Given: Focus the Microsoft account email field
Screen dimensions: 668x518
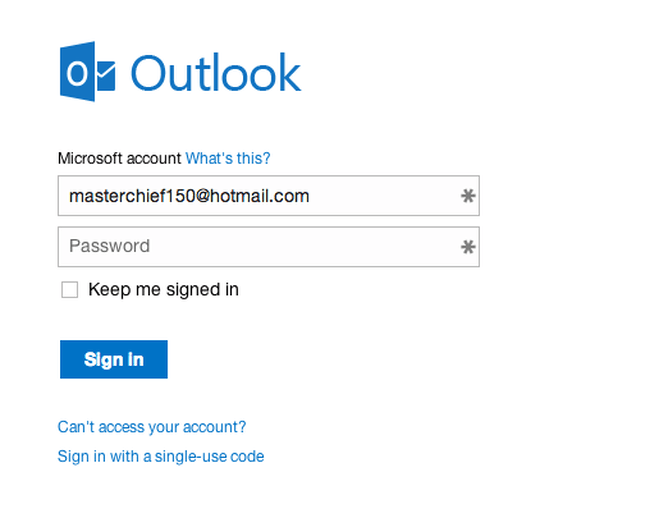Looking at the screenshot, I should [x=269, y=196].
